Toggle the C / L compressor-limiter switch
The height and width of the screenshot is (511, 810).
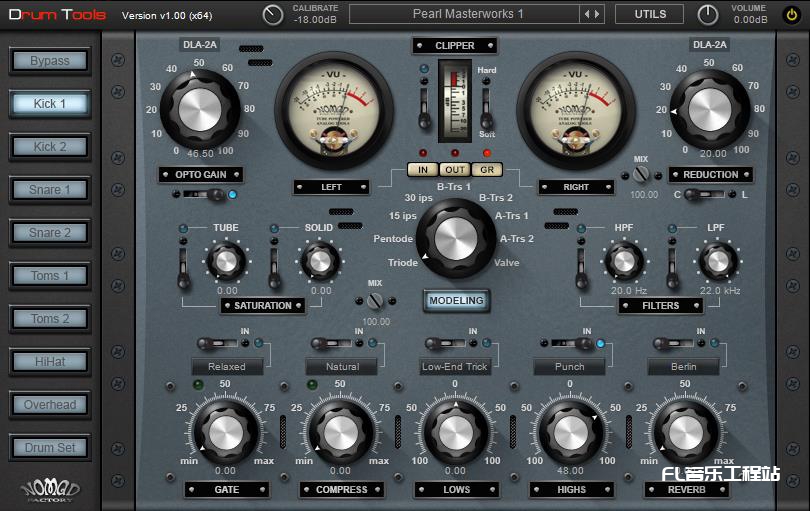click(705, 195)
